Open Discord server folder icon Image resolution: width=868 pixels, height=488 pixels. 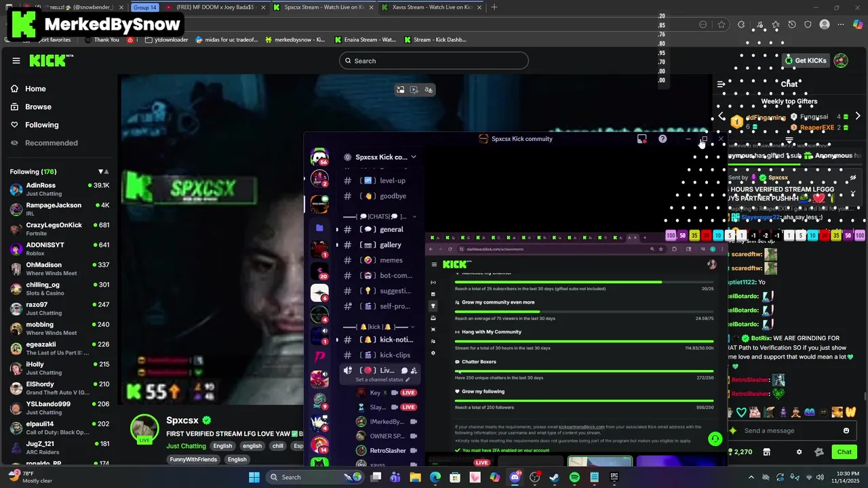point(319,228)
